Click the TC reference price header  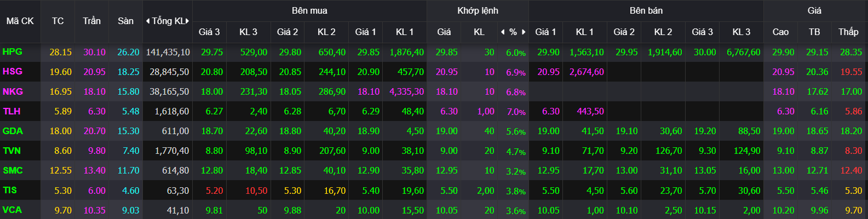tap(58, 21)
